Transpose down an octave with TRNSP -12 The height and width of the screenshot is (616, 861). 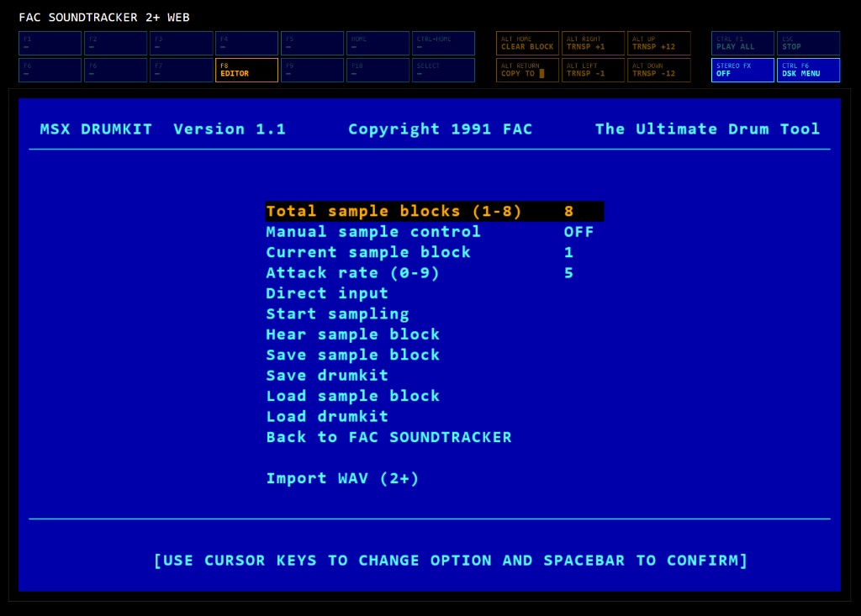coord(659,70)
